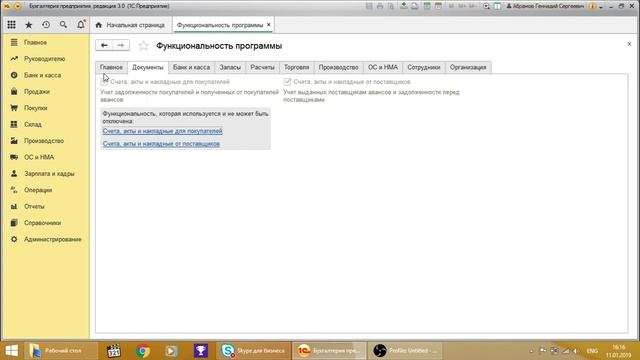Open the media player classic taskbar icon
640x360 pixels.
coord(113,351)
